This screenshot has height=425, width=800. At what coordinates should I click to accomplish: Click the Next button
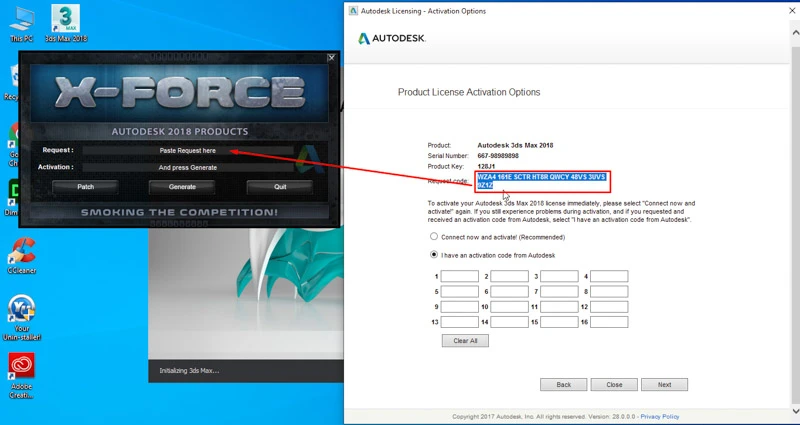click(x=664, y=385)
